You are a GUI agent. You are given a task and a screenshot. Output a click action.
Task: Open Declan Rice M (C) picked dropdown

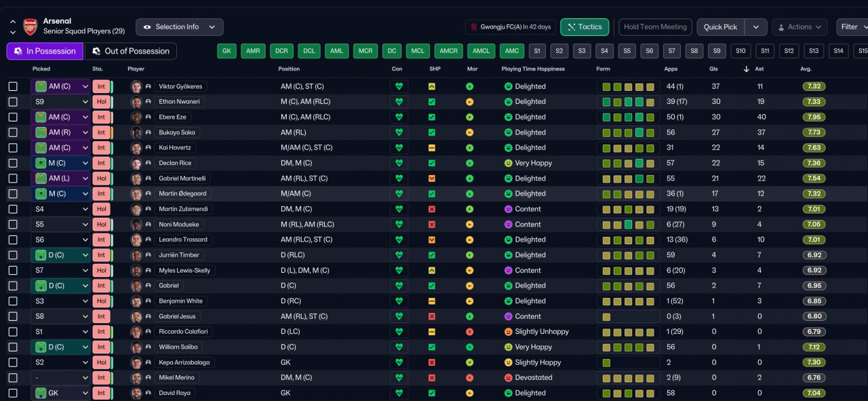[60, 163]
